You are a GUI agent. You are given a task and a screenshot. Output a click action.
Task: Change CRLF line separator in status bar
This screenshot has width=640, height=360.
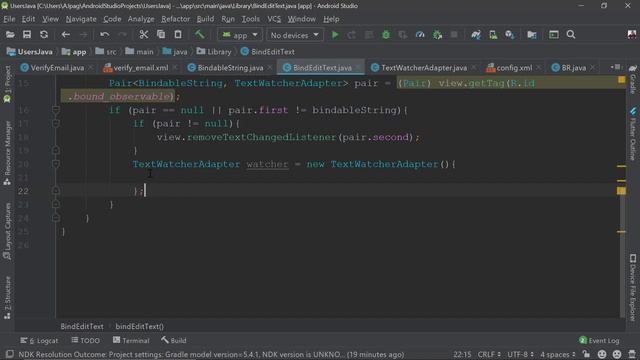(489, 354)
